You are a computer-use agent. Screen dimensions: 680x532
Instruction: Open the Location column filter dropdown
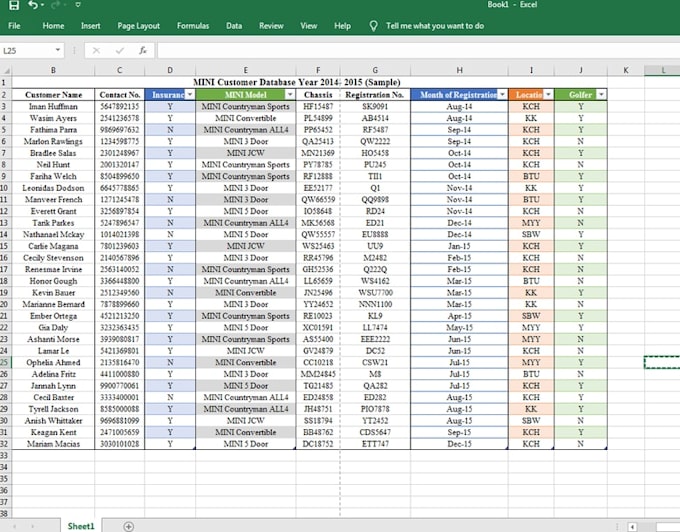(548, 95)
